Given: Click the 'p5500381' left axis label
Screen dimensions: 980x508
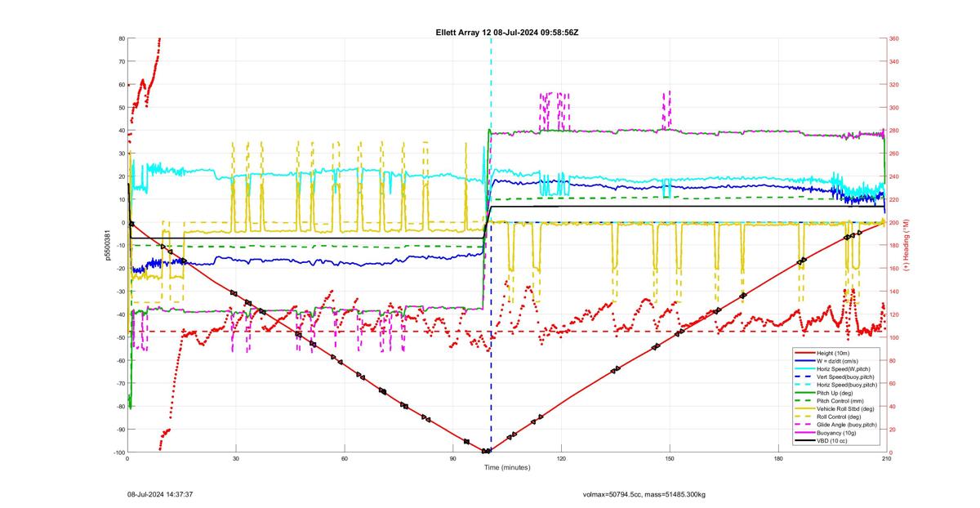Looking at the screenshot, I should click(x=106, y=245).
